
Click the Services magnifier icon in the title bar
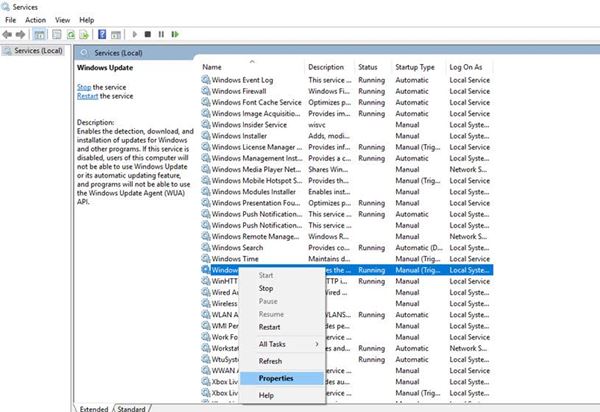[5, 7]
